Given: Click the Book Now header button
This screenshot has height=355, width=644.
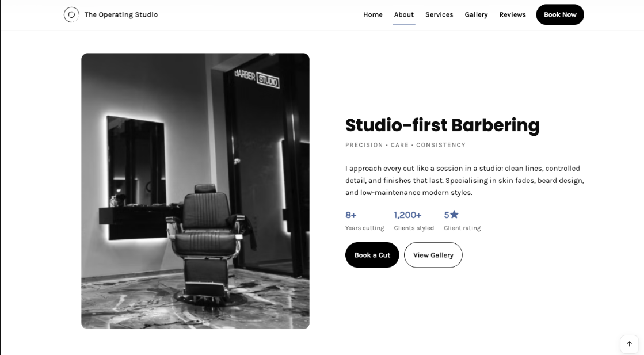Looking at the screenshot, I should (x=560, y=14).
